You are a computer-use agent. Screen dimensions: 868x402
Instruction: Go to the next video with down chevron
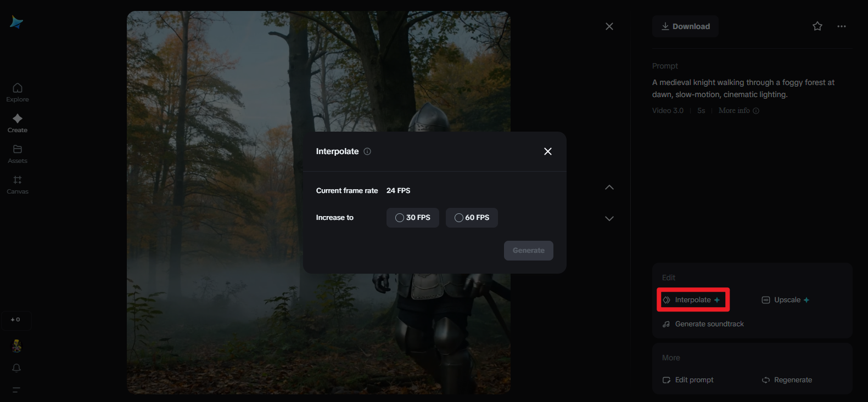tap(609, 218)
